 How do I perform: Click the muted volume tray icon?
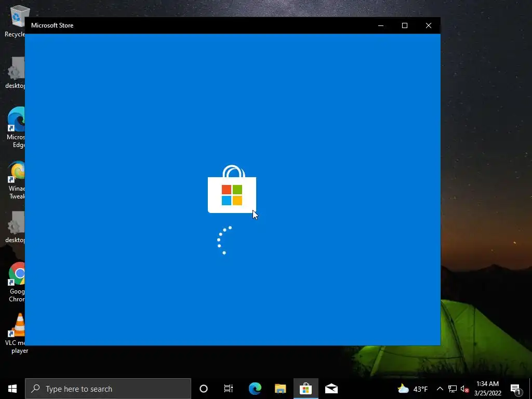(x=464, y=389)
